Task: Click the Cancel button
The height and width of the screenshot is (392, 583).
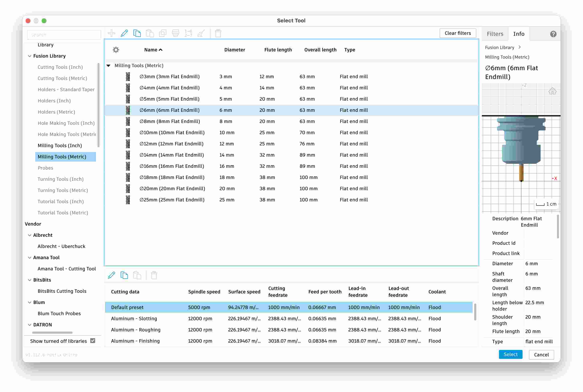Action: point(541,354)
